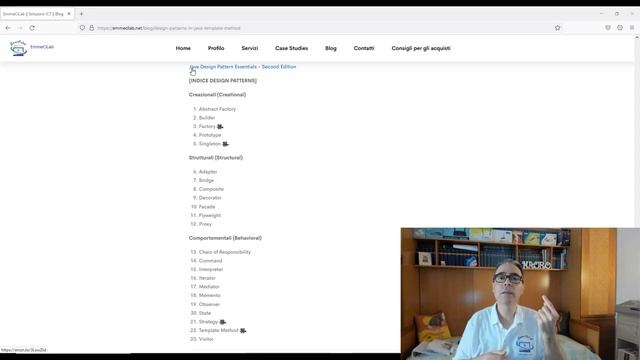Click the webcam video overlay
Screen dimensions: 640x360
(x=520, y=293)
